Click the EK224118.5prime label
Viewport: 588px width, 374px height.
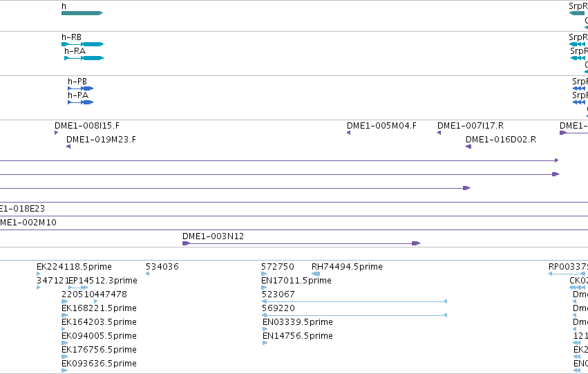pos(74,267)
